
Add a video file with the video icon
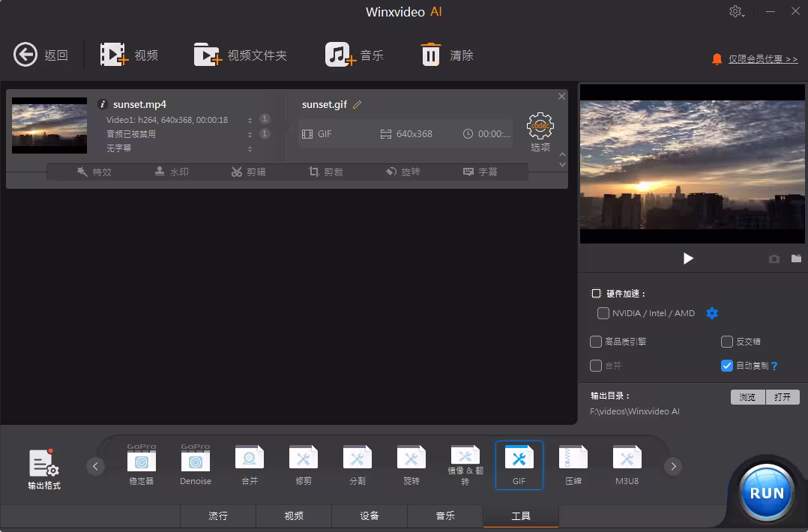pyautogui.click(x=113, y=55)
